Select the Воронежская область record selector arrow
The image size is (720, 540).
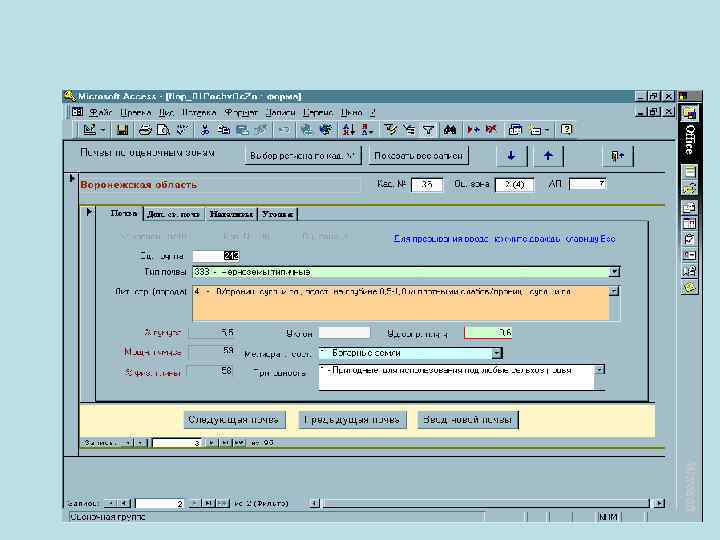click(x=72, y=179)
